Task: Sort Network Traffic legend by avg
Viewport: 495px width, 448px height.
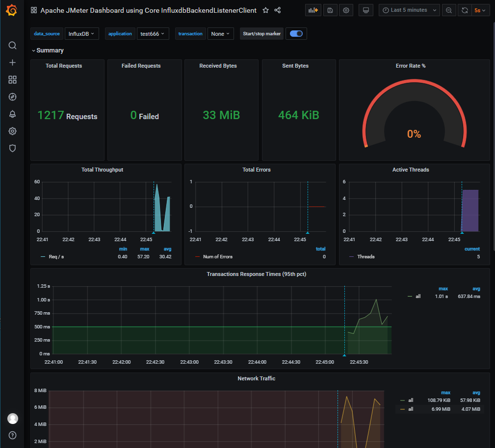Action: (476, 393)
